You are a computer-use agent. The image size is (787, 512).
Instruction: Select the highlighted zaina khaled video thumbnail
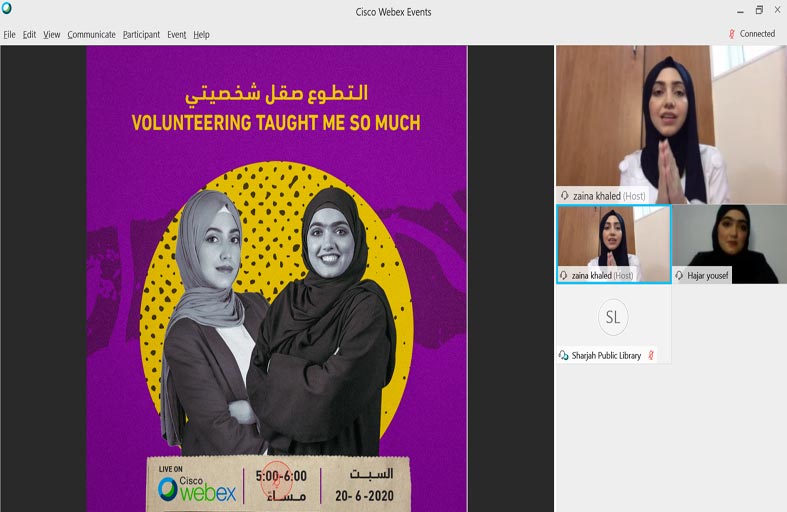tap(613, 244)
